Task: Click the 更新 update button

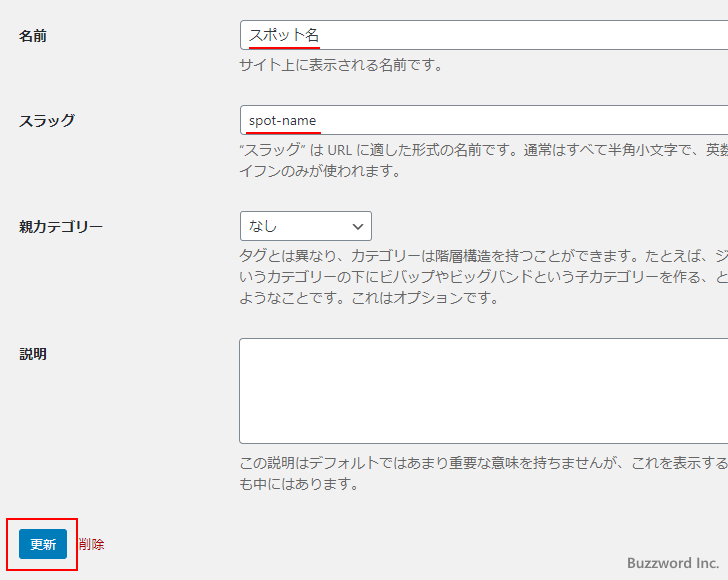Action: 42,544
